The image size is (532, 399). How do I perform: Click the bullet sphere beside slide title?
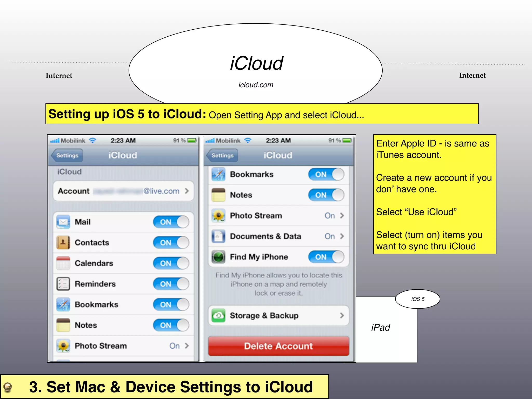(8, 387)
